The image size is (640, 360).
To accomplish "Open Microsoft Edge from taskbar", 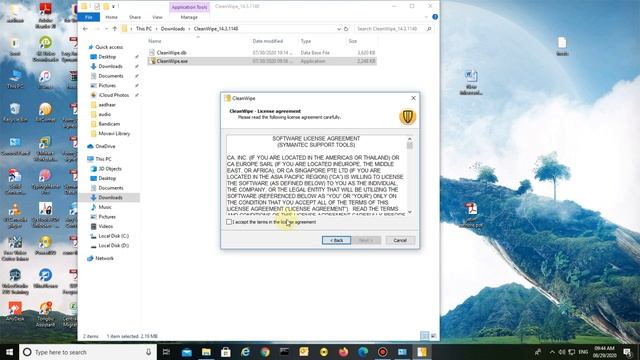I will pos(363,352).
